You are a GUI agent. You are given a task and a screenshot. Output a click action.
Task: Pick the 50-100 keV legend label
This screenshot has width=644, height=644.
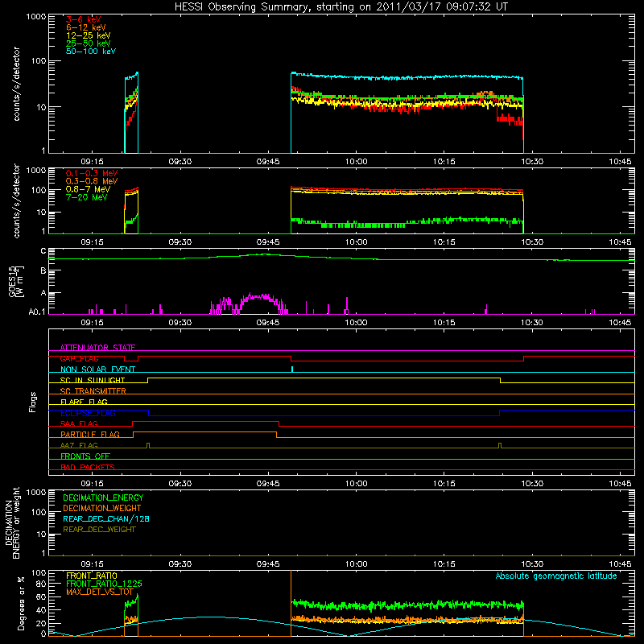[91, 52]
